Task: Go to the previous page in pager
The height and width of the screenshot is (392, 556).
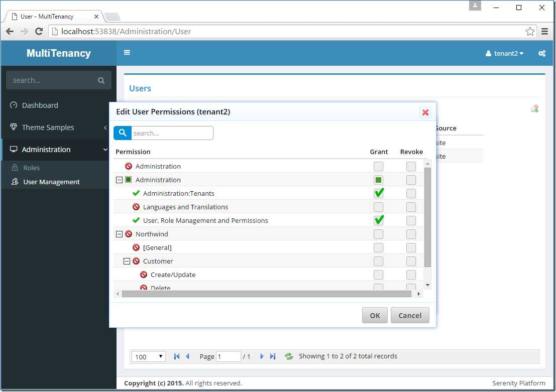Action: (x=187, y=356)
